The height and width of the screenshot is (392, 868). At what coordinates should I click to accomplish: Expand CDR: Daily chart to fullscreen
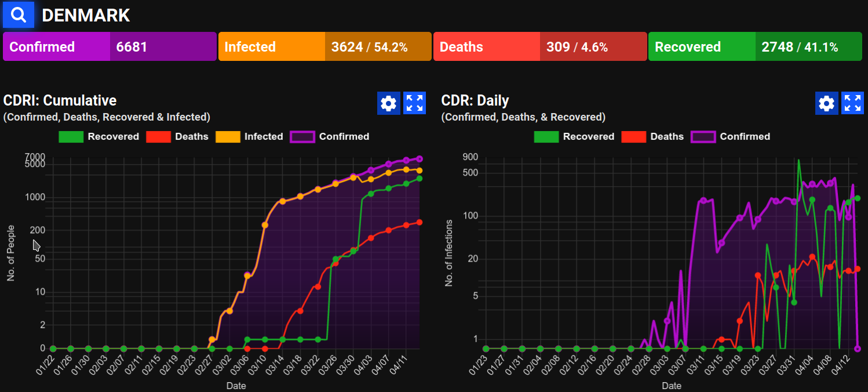coord(852,103)
